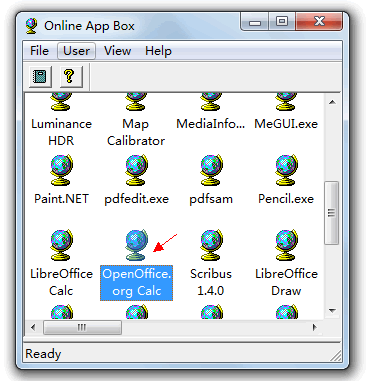The image size is (366, 381).
Task: Click the MeGUI.exe label
Action: point(286,124)
